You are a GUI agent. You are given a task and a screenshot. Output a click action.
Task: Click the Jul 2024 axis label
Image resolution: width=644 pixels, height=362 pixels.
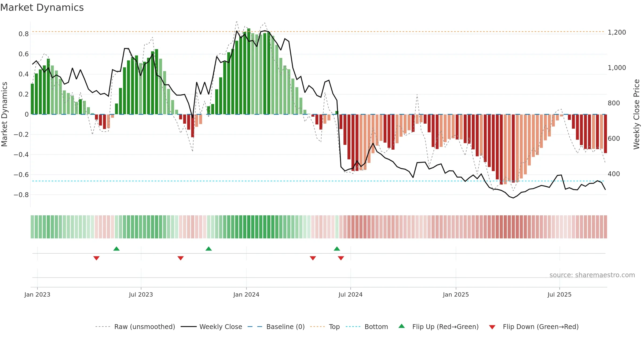350,294
